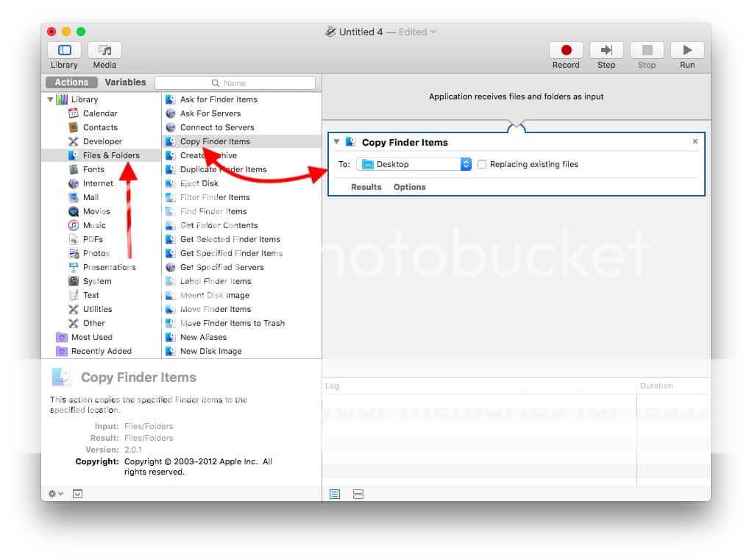Select Eject Disk action
The width and height of the screenshot is (752, 560).
[241, 183]
